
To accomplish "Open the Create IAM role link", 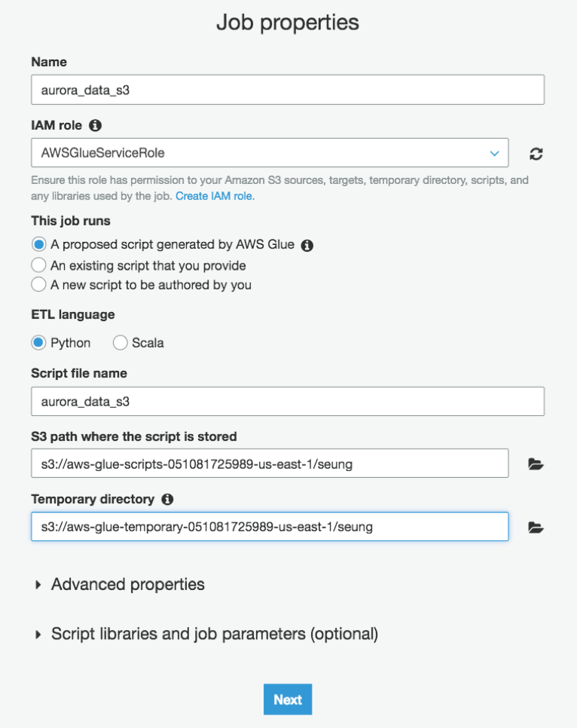I will point(215,196).
